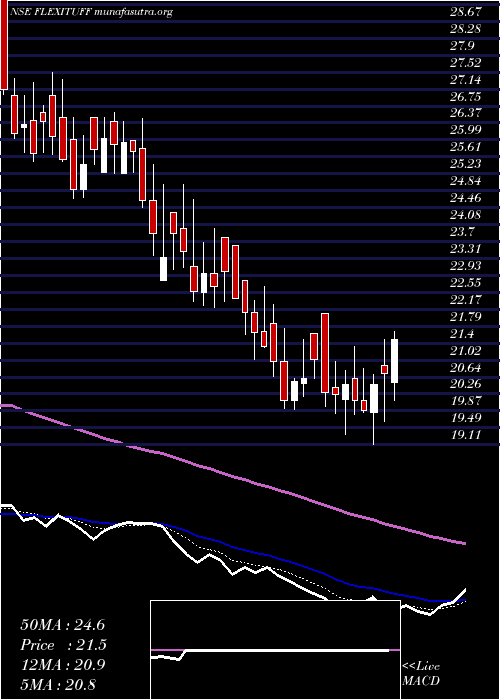The image size is (500, 700).
Task: Click the 22.17 axis value
Action: (x=466, y=300)
